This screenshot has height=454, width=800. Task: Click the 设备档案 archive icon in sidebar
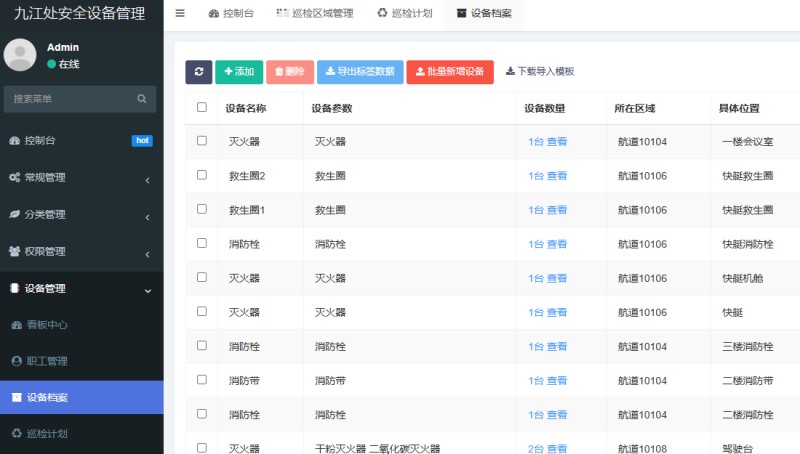[x=16, y=397]
